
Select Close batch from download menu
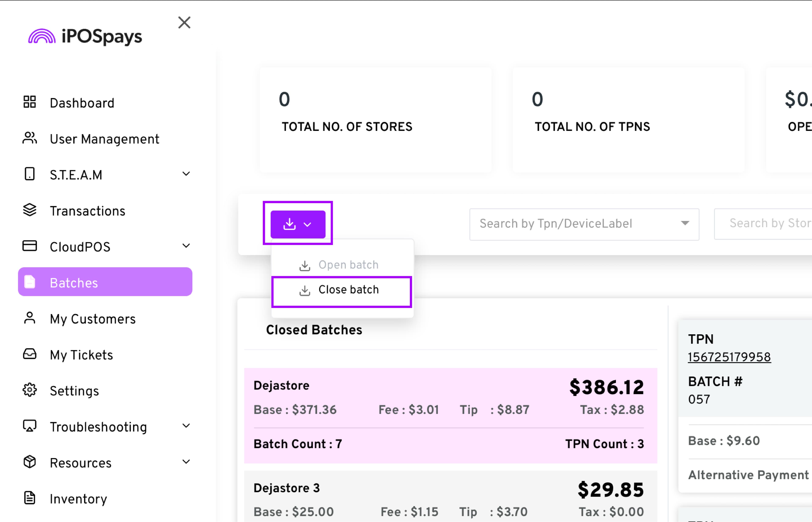coord(342,290)
